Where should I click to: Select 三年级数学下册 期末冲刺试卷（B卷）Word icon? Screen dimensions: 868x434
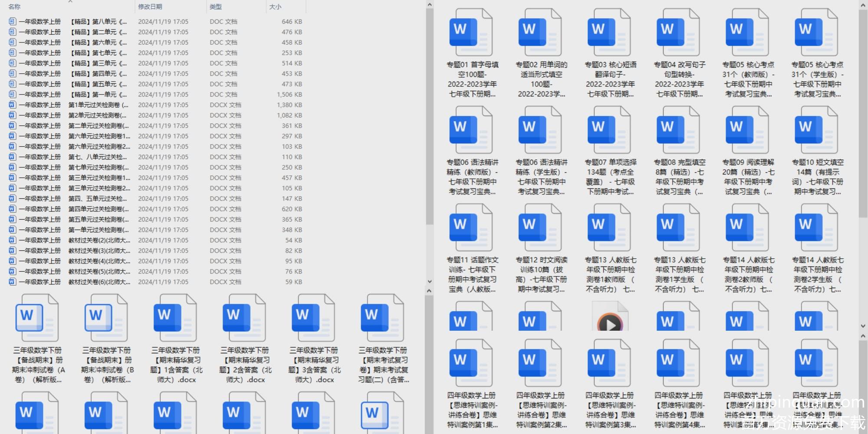[x=106, y=319]
